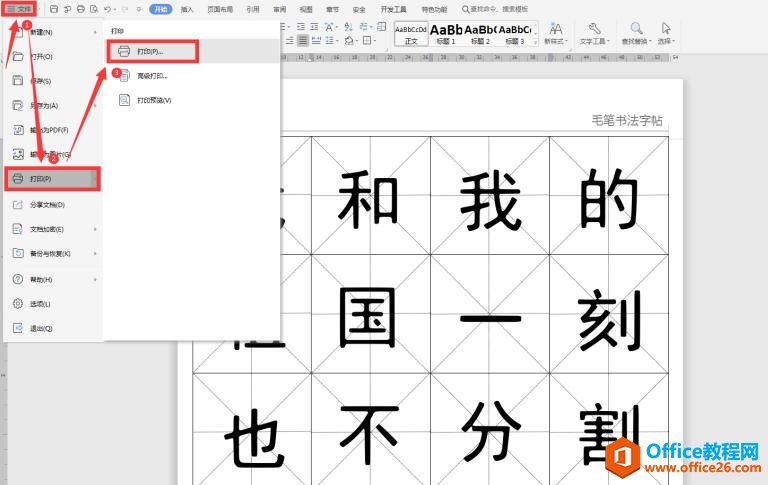This screenshot has height=485, width=768.
Task: Select 打开(O) in file menu
Action: click(52, 57)
